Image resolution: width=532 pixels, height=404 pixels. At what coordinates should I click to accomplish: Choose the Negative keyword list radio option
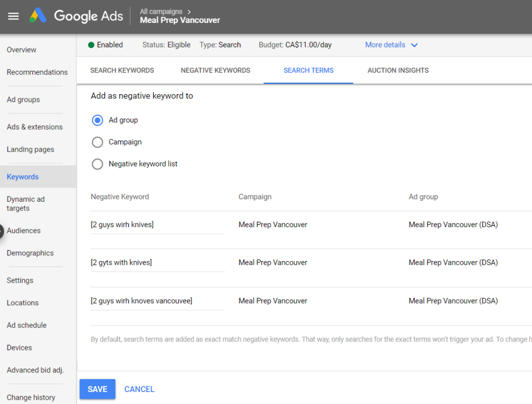97,164
